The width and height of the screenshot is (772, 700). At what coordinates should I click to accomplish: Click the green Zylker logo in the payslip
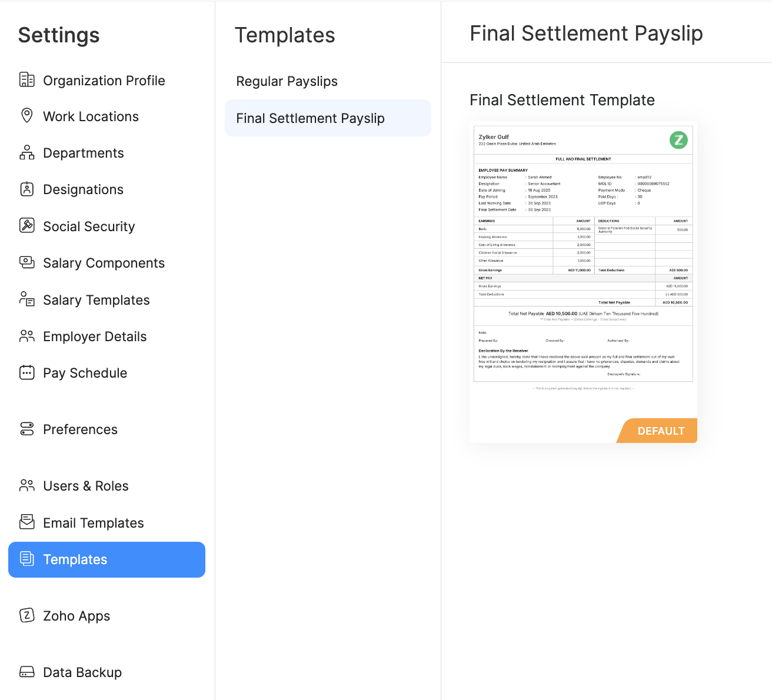coord(678,140)
